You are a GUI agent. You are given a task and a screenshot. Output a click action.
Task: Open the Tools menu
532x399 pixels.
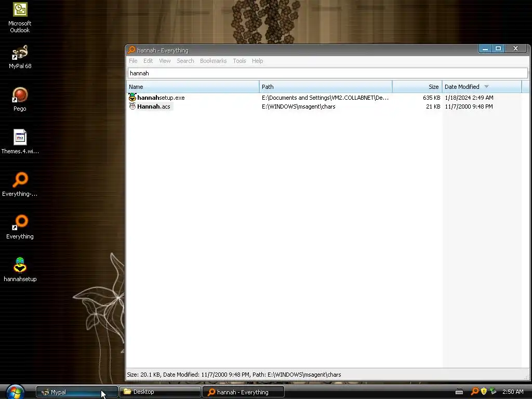click(239, 61)
